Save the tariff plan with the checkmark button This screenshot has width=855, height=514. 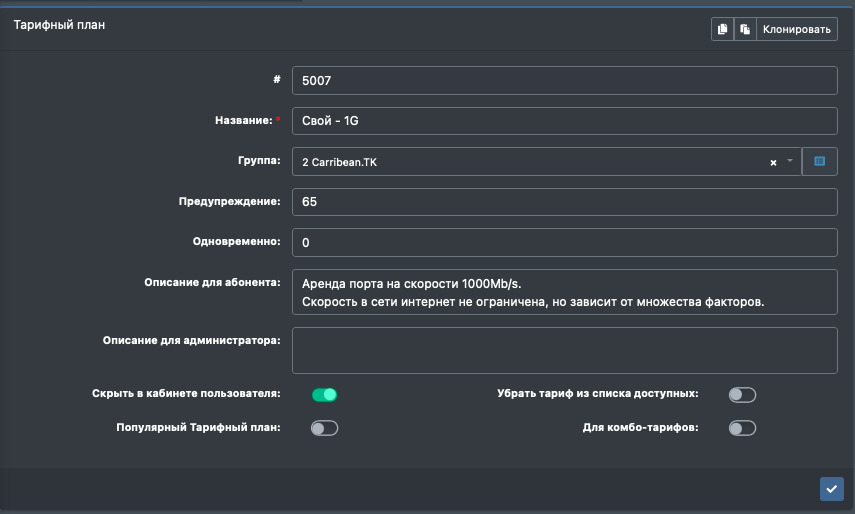coord(832,489)
